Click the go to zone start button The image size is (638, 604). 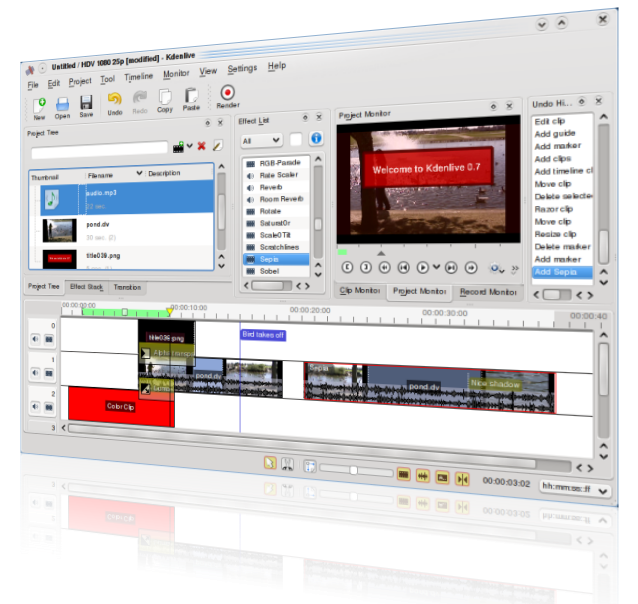[x=404, y=267]
